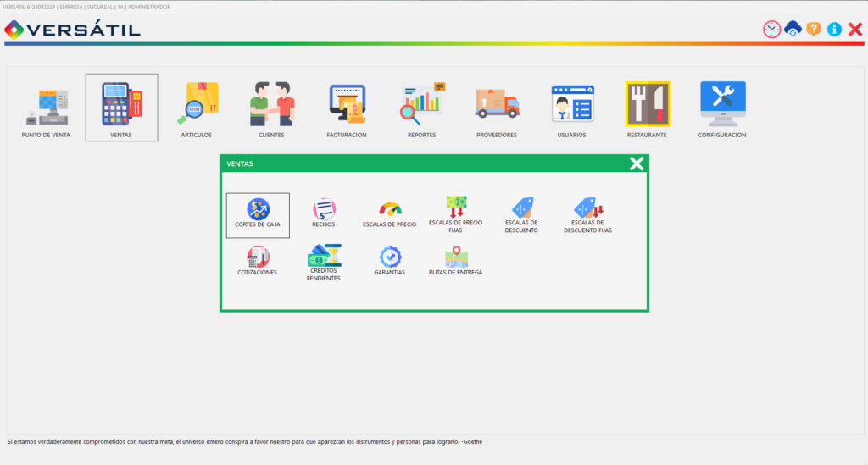Screen dimensions: 868x465
Task: Open Escalas de Precio Fijas
Action: pyautogui.click(x=455, y=214)
